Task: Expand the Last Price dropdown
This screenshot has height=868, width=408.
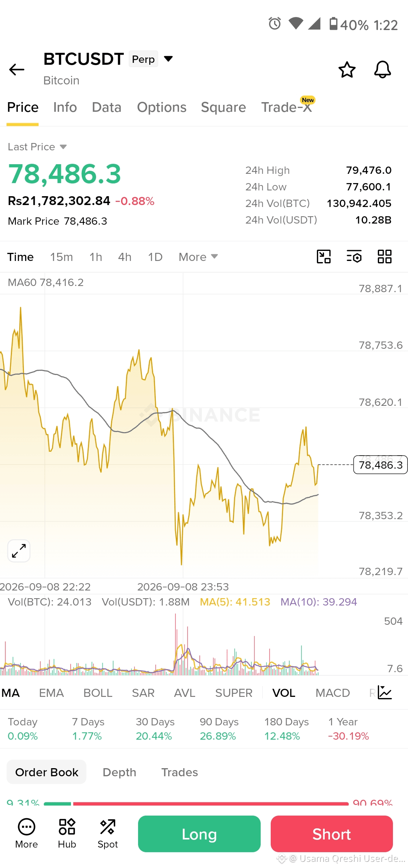Action: click(x=37, y=147)
